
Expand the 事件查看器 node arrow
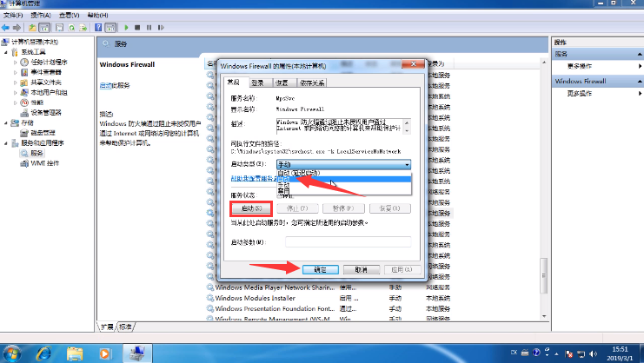pos(16,72)
